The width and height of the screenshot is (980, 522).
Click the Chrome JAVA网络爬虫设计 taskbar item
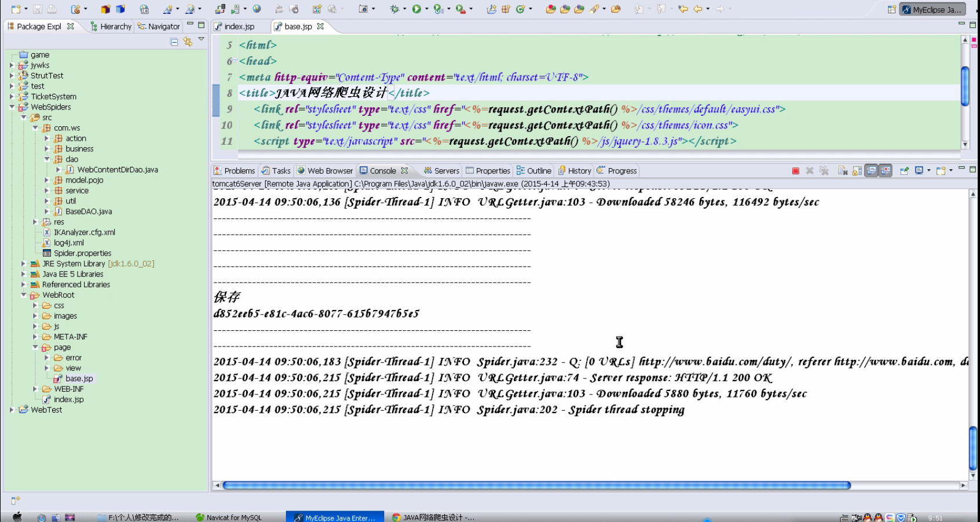click(433, 517)
